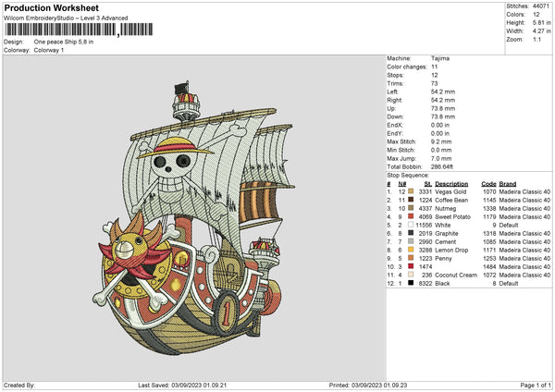Click 'Last Saved: 03/09/2023 01.09.21' text
The width and height of the screenshot is (555, 392).
[182, 385]
